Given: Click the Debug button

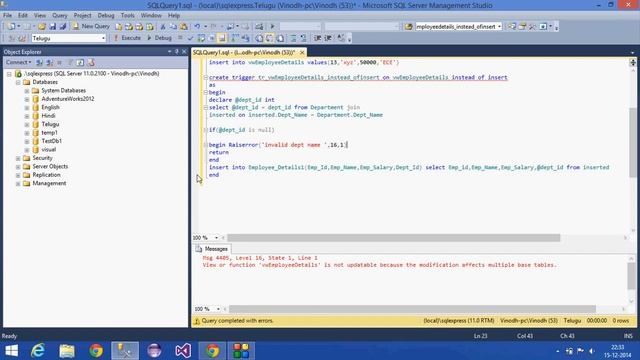Looking at the screenshot, I should click(x=159, y=38).
